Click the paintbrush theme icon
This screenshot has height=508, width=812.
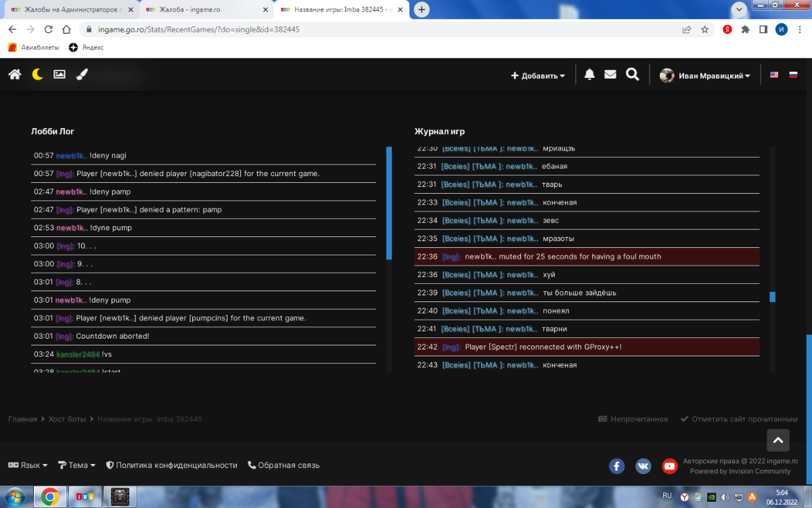tap(82, 75)
